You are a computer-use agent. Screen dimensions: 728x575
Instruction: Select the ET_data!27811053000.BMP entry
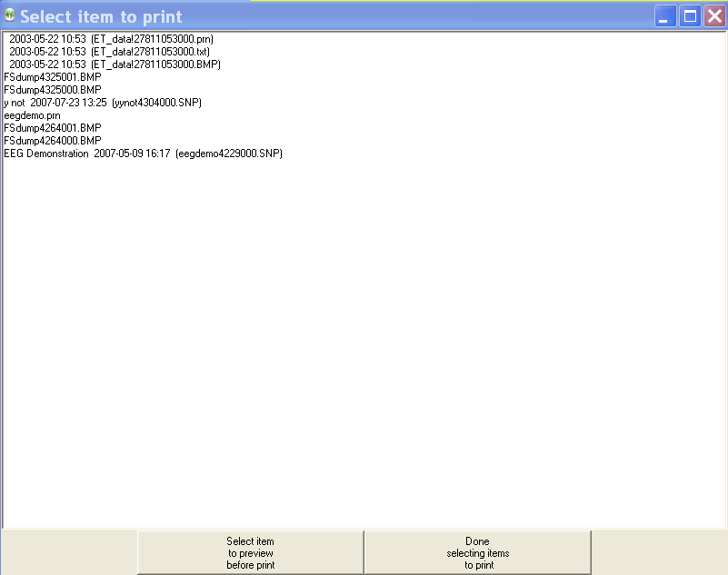click(x=115, y=64)
